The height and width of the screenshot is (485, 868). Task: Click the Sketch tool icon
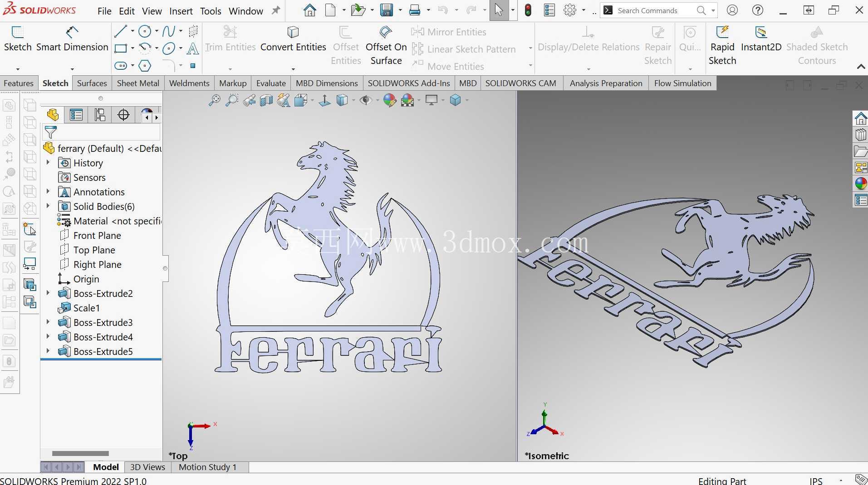(x=18, y=32)
